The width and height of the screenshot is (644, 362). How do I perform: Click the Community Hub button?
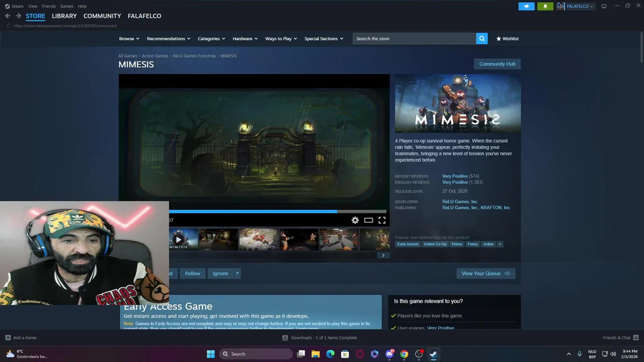coord(497,64)
